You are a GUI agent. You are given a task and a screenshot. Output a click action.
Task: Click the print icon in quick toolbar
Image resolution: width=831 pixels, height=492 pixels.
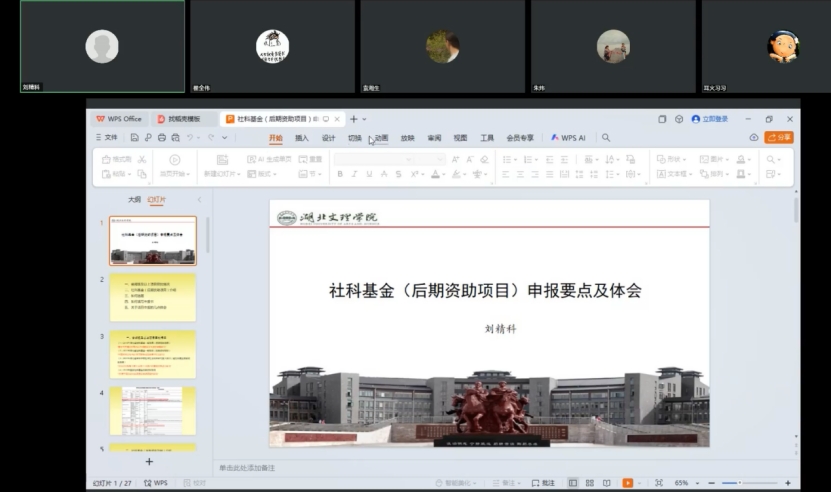tap(162, 138)
